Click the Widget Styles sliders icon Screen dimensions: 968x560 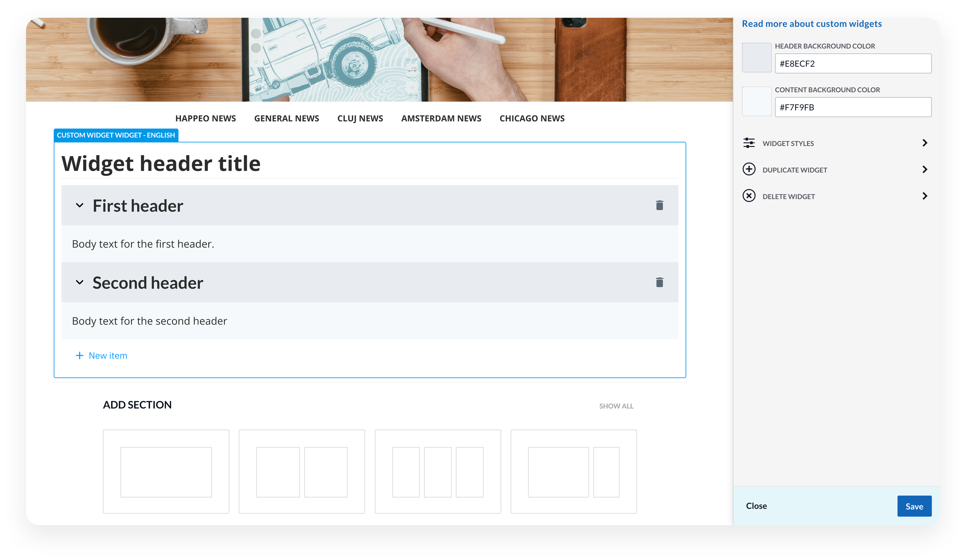click(749, 143)
